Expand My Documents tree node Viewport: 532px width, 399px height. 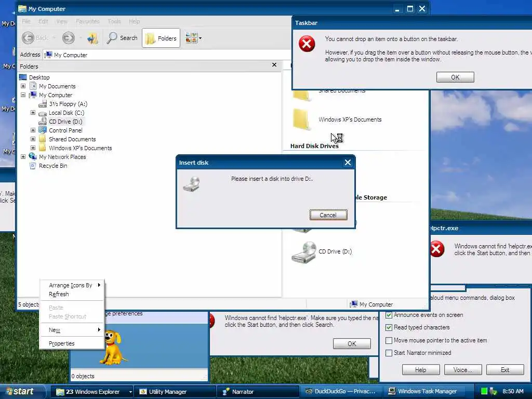click(x=23, y=86)
